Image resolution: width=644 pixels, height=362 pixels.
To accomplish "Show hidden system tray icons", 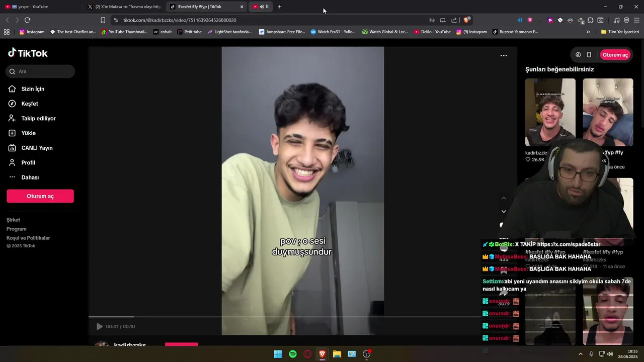I will 580,354.
